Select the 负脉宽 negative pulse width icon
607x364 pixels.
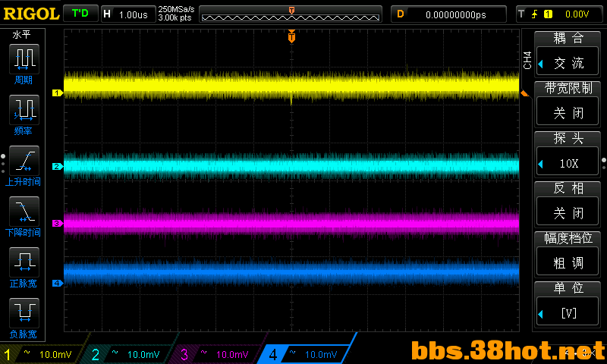[x=24, y=313]
